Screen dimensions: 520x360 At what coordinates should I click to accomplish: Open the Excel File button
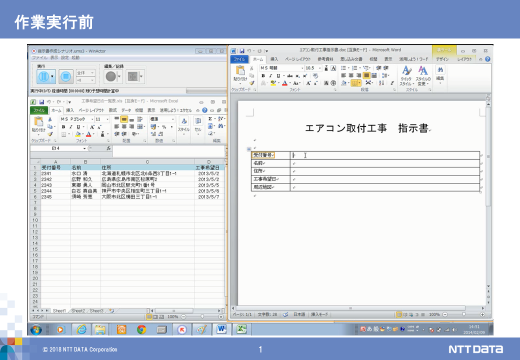pos(39,110)
